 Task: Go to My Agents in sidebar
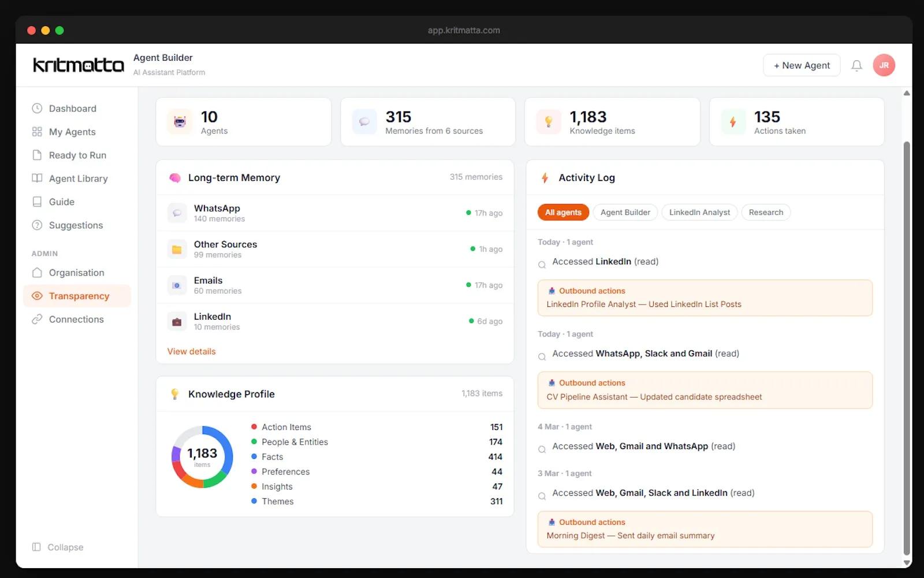(72, 132)
